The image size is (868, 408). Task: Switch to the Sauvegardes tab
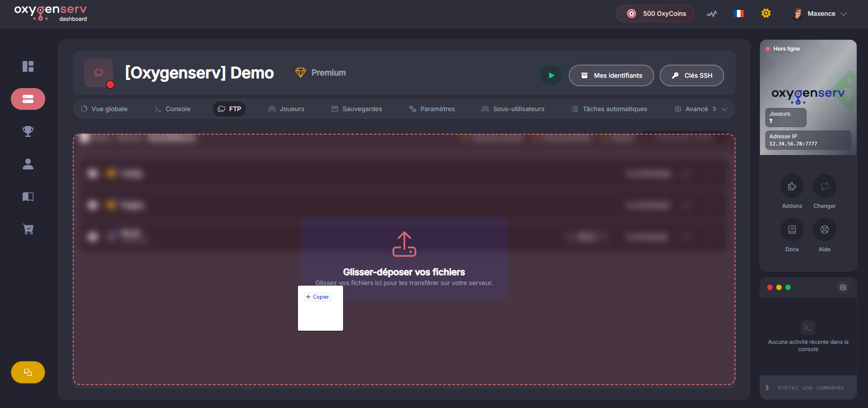pyautogui.click(x=357, y=109)
